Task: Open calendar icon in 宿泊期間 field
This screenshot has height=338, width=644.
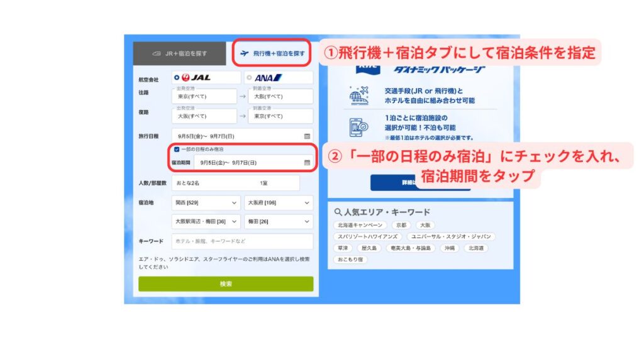Action: pyautogui.click(x=307, y=163)
